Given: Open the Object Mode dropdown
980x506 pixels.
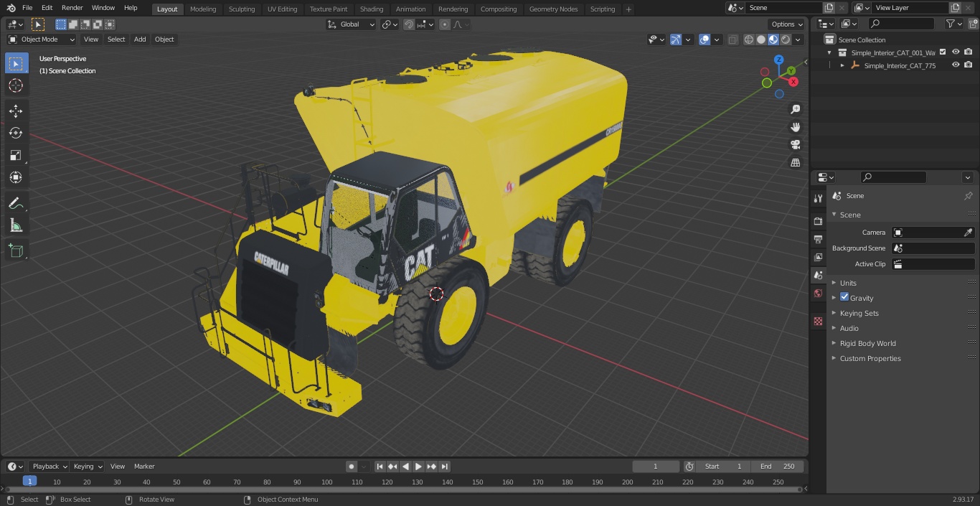Looking at the screenshot, I should pyautogui.click(x=41, y=39).
